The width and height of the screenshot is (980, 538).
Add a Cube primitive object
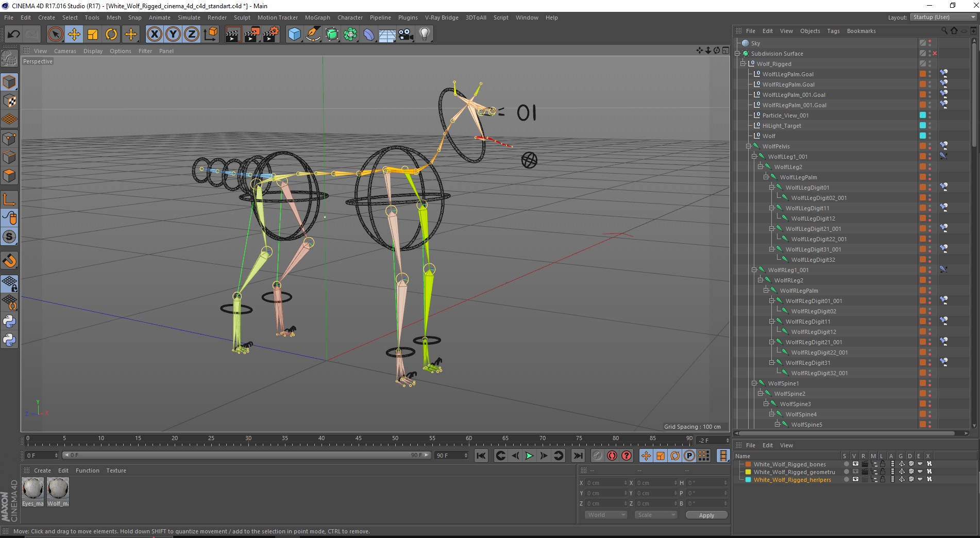click(x=294, y=35)
